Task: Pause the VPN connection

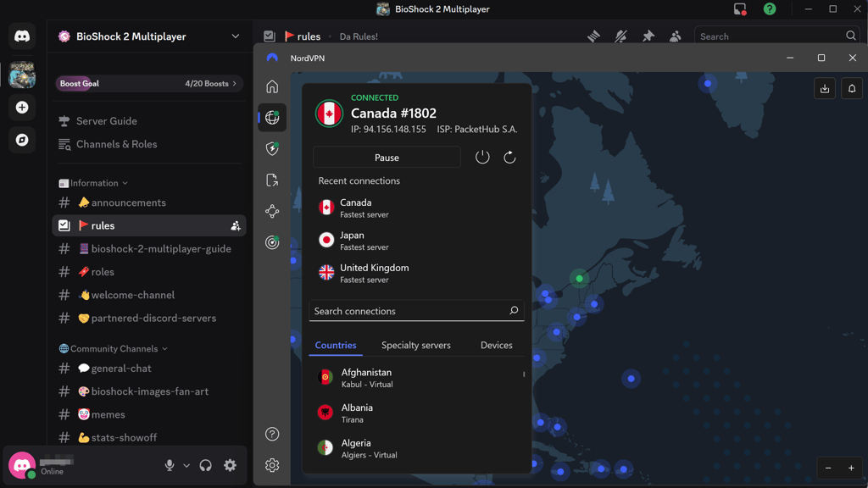Action: [387, 158]
